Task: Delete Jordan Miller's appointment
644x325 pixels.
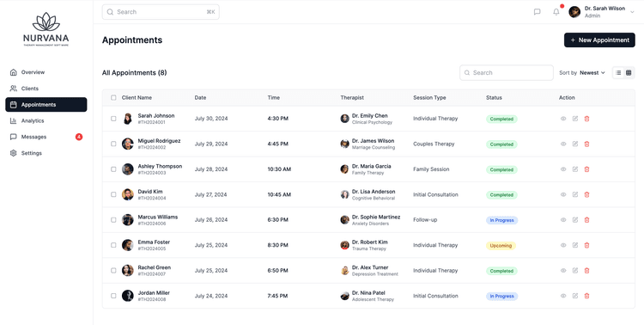Action: tap(586, 296)
